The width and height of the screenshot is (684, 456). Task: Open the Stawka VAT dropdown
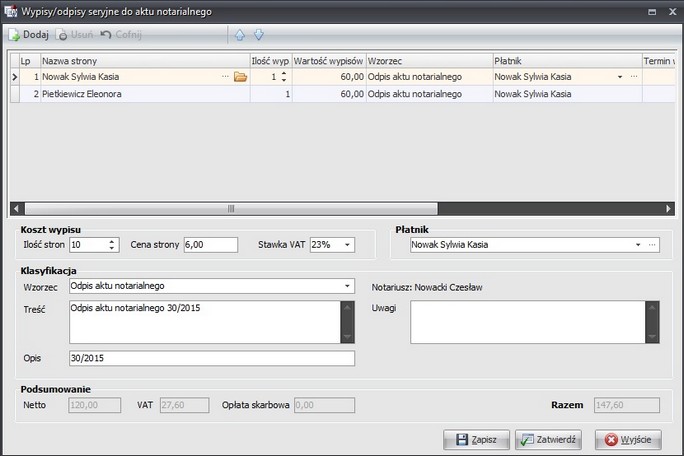click(346, 245)
